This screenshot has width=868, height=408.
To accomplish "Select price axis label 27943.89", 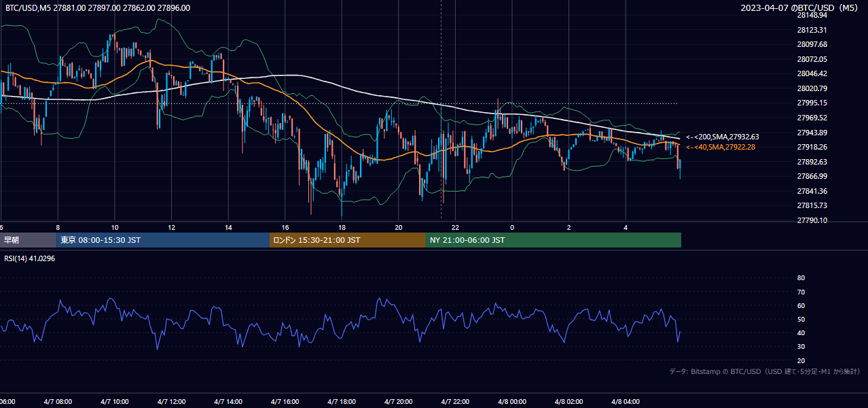I will [x=812, y=133].
